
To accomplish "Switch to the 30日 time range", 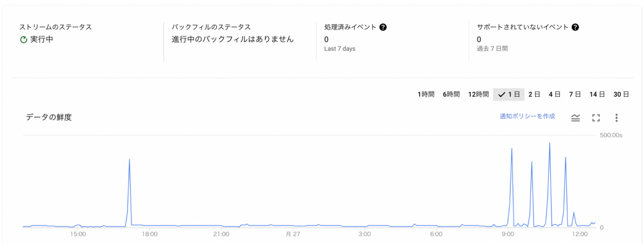I will (621, 94).
